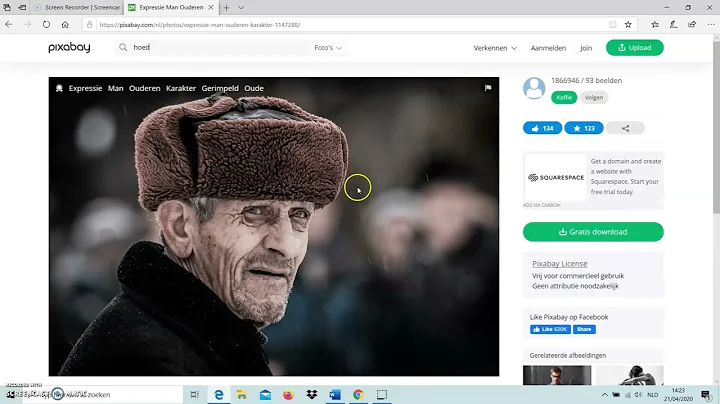720x404 pixels.
Task: Go back in browser history
Action: click(9, 25)
